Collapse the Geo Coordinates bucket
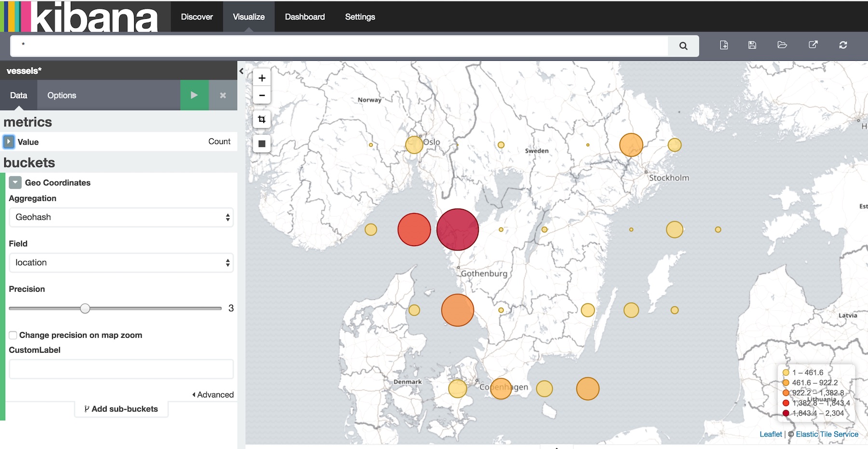Image resolution: width=868 pixels, height=449 pixels. (x=15, y=183)
